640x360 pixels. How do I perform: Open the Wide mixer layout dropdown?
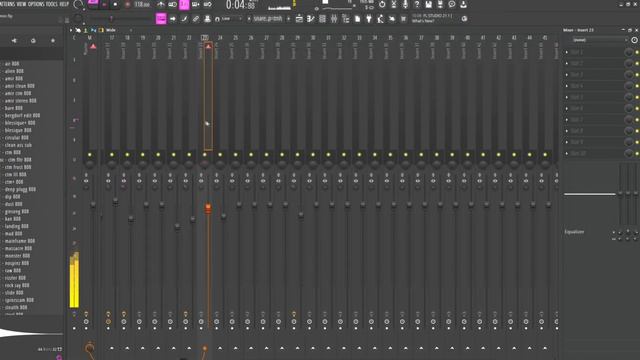(118, 30)
